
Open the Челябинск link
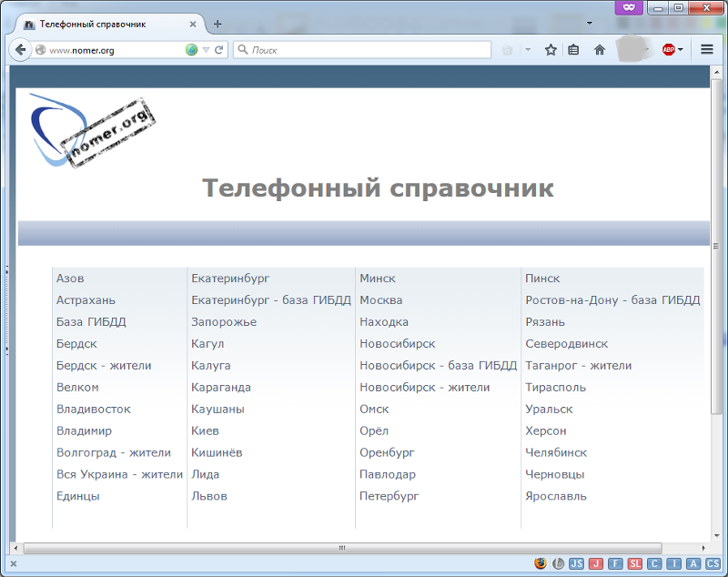pos(556,452)
